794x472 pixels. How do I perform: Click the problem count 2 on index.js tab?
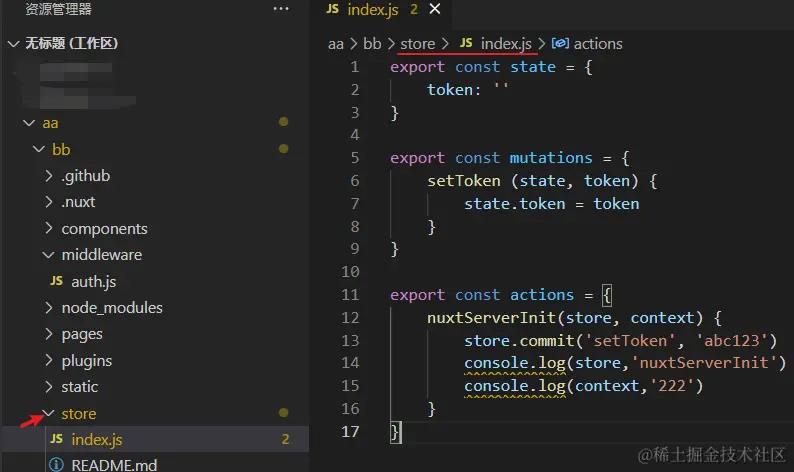pos(414,9)
